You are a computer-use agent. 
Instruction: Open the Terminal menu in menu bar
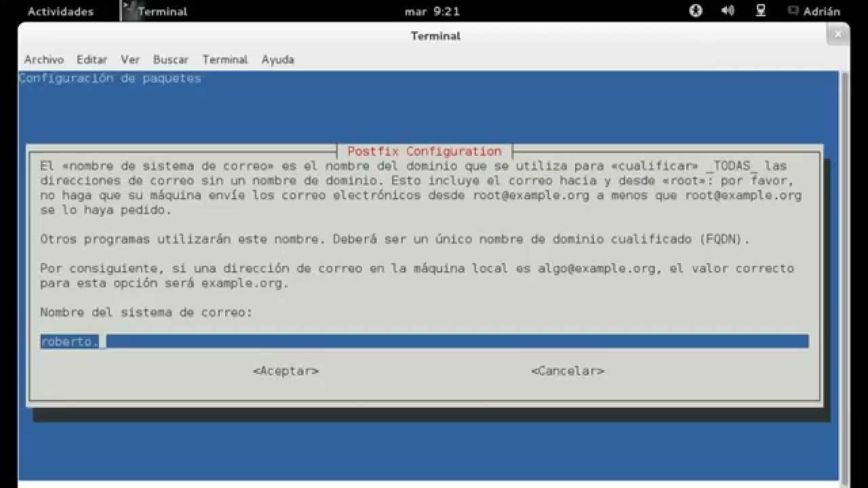(225, 60)
